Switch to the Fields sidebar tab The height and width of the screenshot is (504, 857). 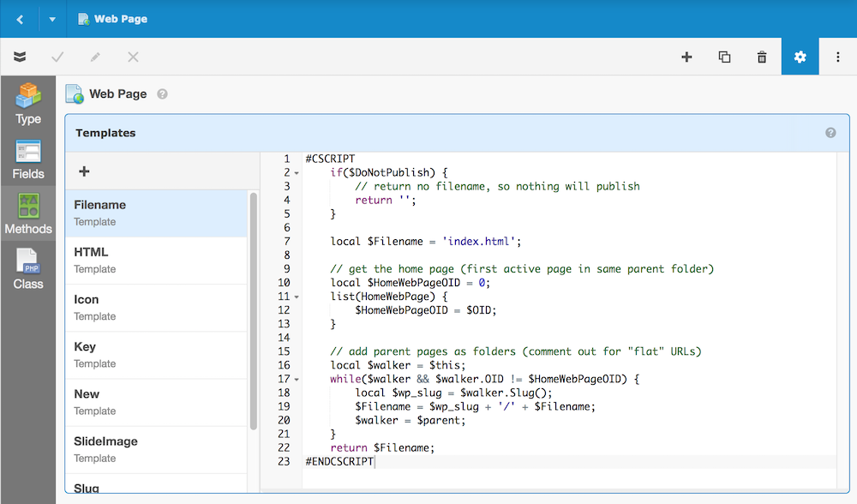coord(28,159)
